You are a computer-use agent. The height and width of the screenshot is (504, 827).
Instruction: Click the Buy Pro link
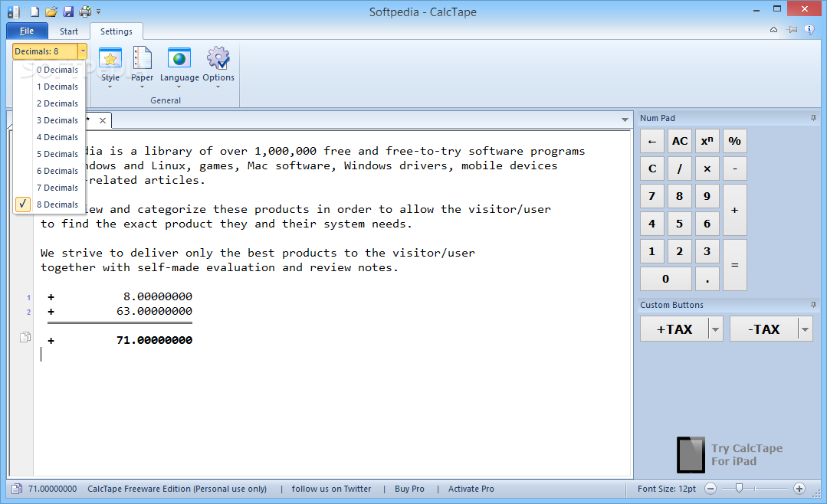[x=409, y=489]
